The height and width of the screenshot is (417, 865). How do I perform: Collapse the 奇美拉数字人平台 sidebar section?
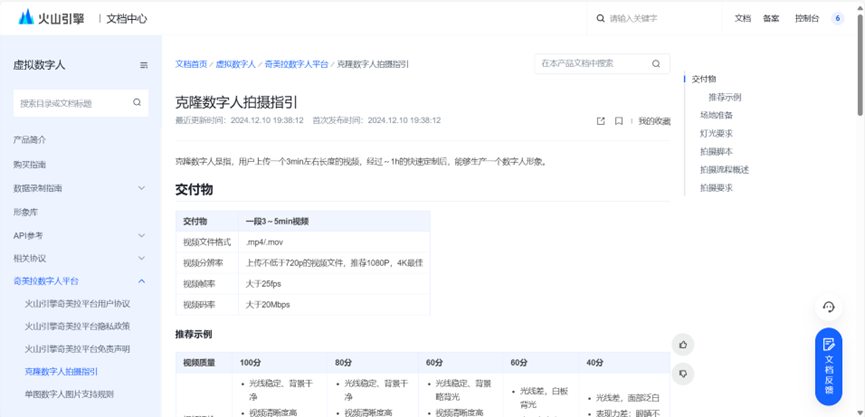click(142, 281)
